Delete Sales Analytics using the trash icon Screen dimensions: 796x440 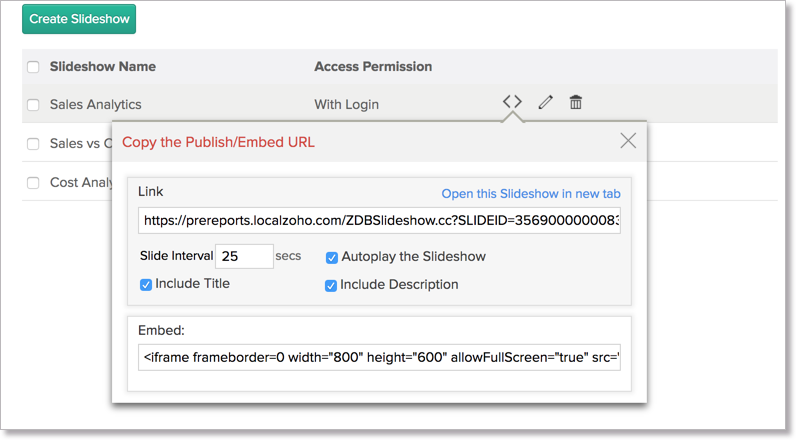(576, 102)
